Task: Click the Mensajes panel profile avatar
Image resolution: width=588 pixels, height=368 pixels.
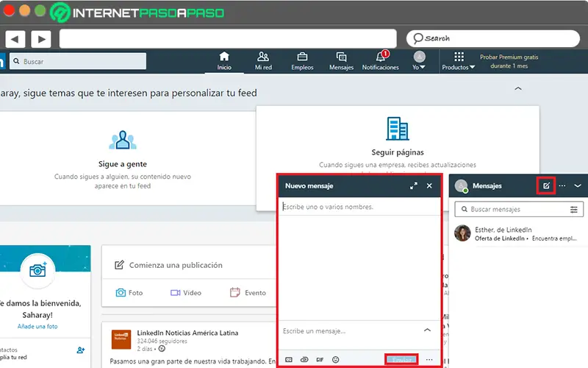Action: click(x=461, y=186)
